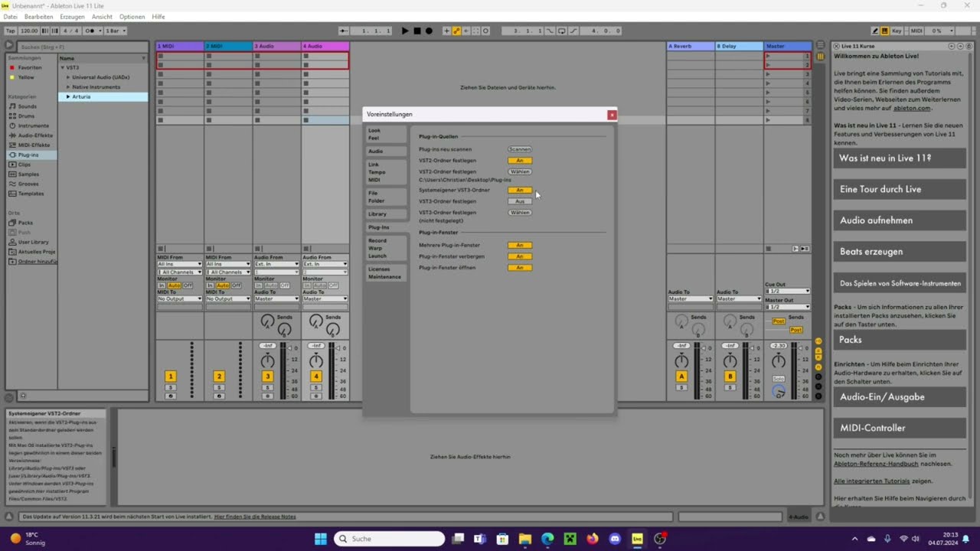Toggle track 3 activator button
The image size is (980, 551).
pyautogui.click(x=267, y=377)
